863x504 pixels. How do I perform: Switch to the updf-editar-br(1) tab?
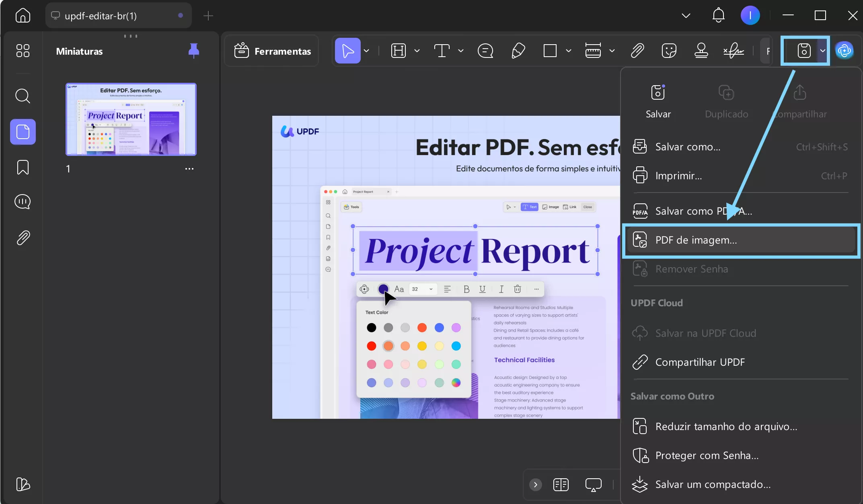pyautogui.click(x=118, y=16)
